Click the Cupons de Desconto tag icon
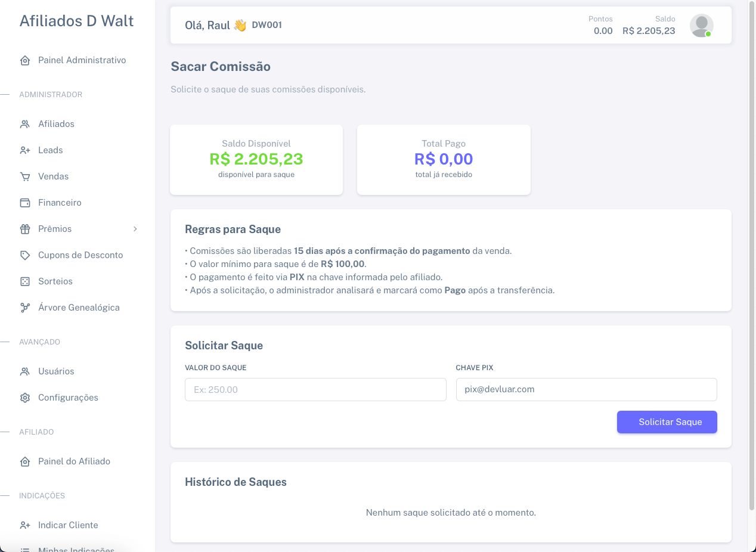Image resolution: width=756 pixels, height=552 pixels. [25, 255]
